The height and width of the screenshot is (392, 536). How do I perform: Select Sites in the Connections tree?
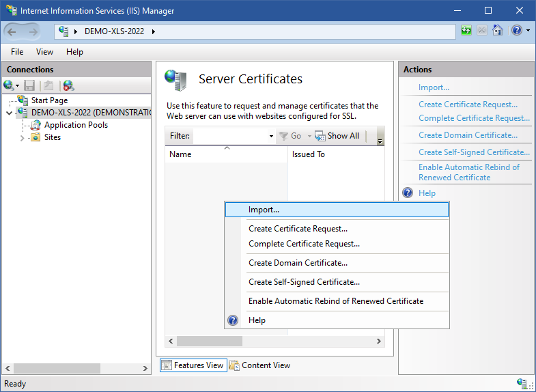coord(53,137)
